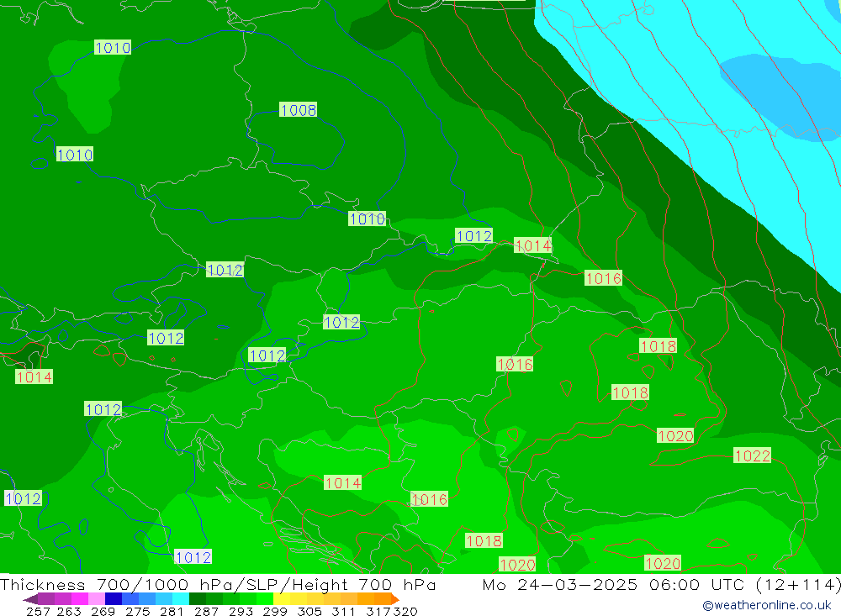Pick the bright lime green legend swatch
This screenshot has height=616, width=841.
[264, 599]
